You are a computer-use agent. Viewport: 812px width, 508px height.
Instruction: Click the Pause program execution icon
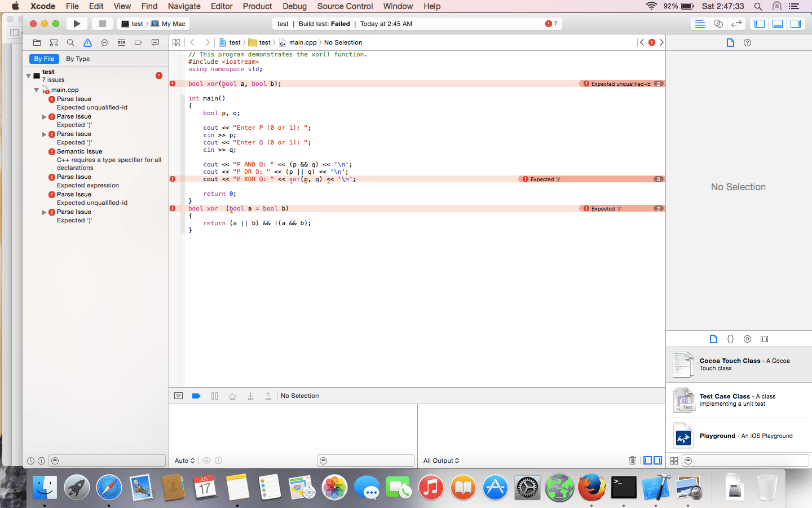(214, 396)
